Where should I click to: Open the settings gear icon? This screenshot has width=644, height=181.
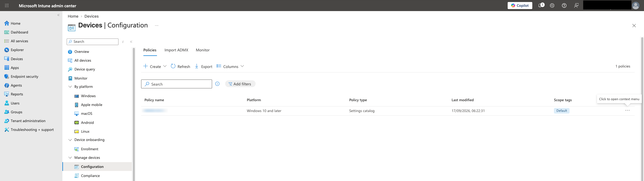point(552,6)
